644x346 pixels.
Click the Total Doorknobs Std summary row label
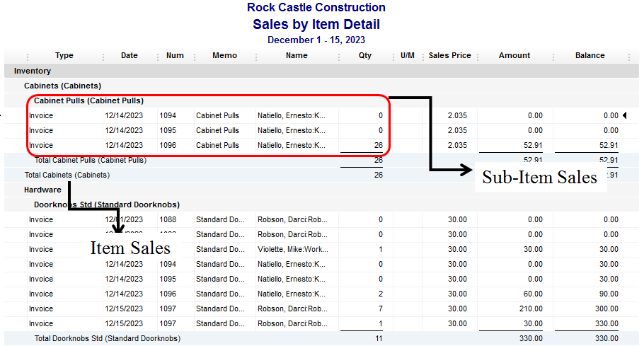coord(108,338)
